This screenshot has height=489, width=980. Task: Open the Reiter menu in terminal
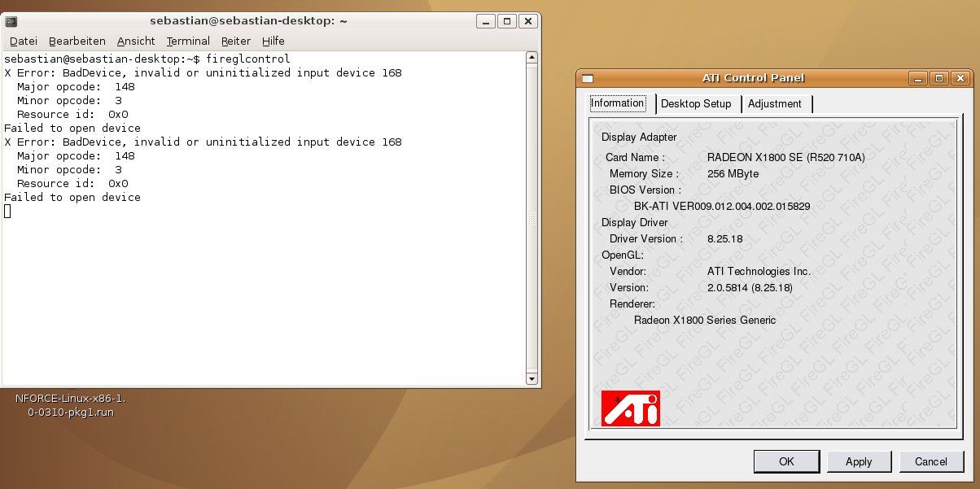point(236,41)
